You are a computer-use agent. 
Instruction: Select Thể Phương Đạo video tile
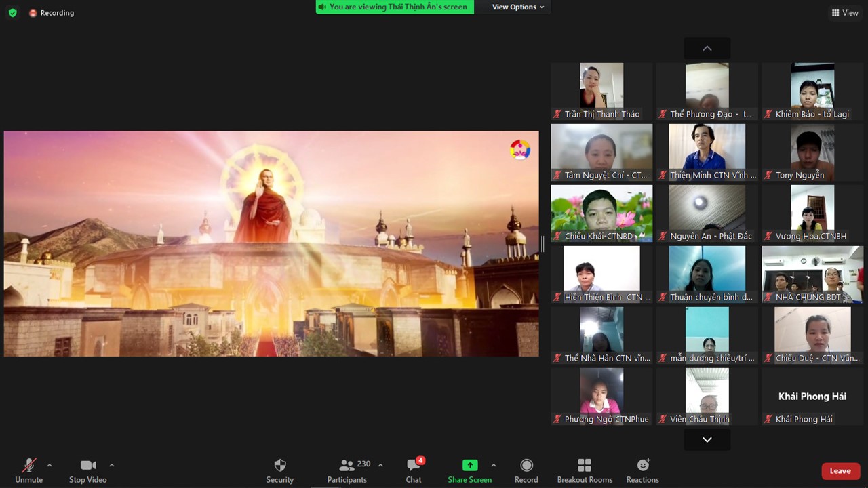coord(707,91)
